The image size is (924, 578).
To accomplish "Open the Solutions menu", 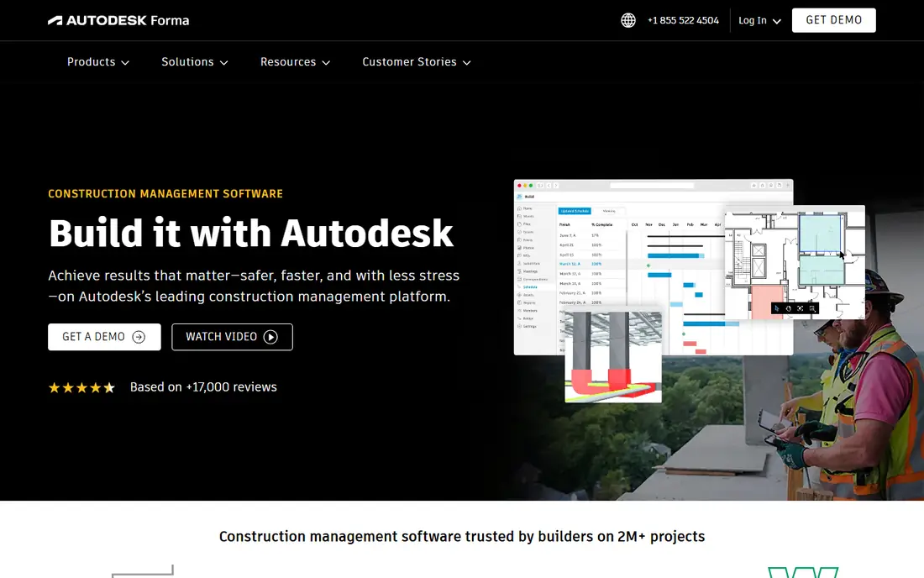I will click(195, 62).
